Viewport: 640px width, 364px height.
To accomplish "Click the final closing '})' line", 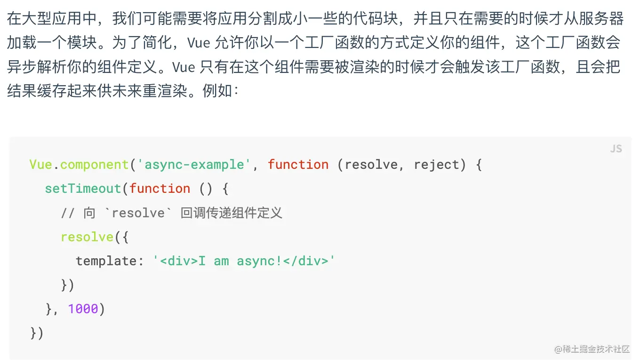I will (x=37, y=333).
